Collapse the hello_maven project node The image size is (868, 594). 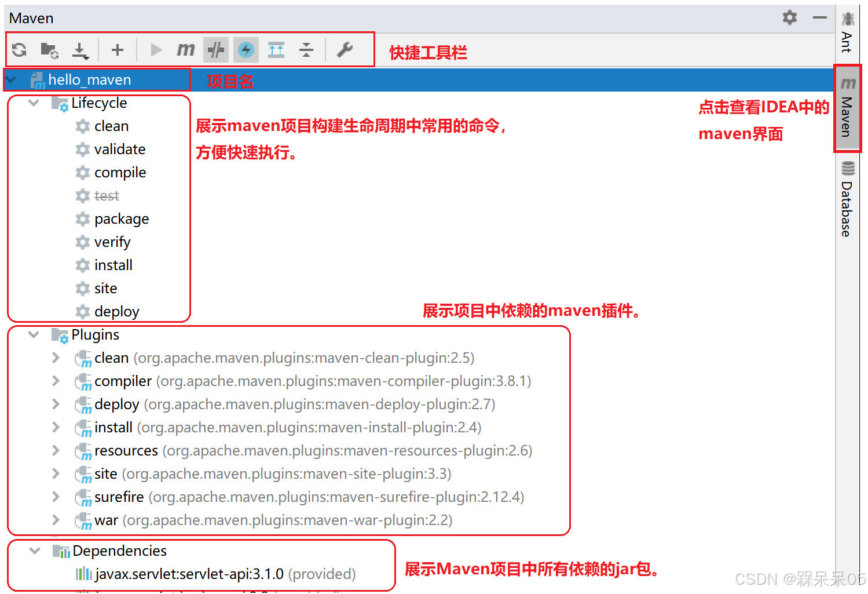[x=11, y=79]
